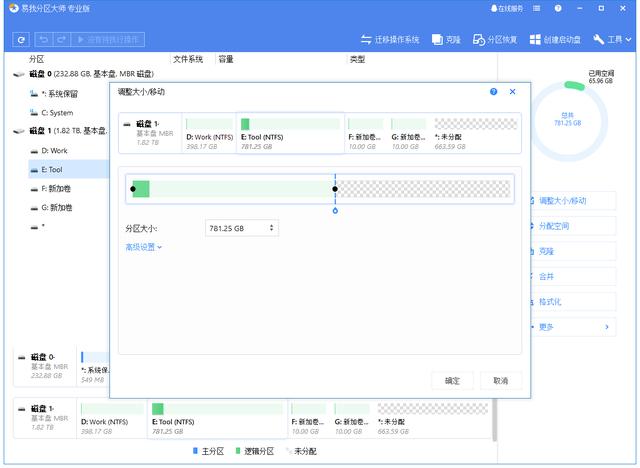Click the 磁盘 1 collapse dash in dialog
The image size is (640, 468).
127,124
